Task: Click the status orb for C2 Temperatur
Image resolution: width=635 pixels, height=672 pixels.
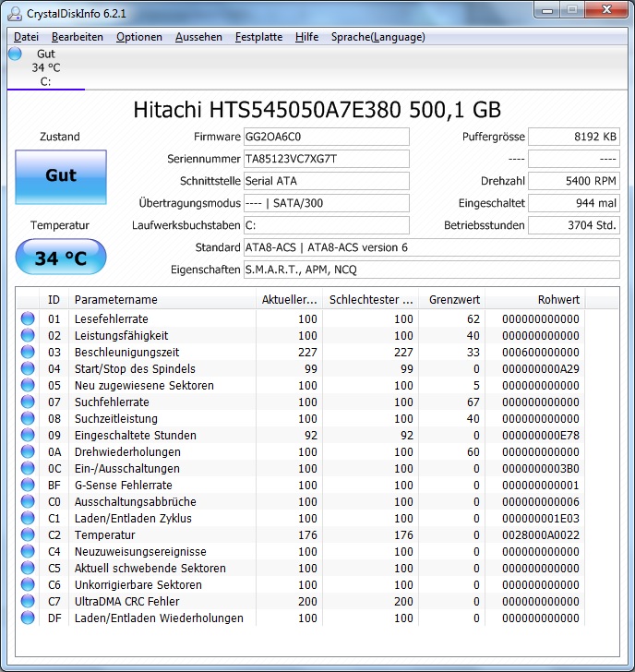Action: coord(28,534)
